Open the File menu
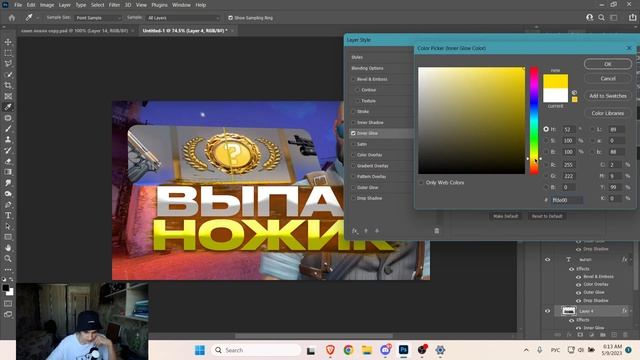 tap(18, 5)
